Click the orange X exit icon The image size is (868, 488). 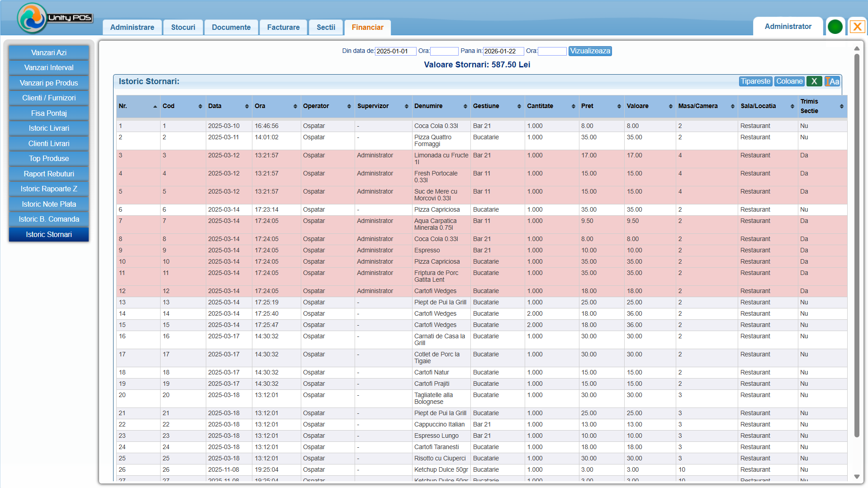pyautogui.click(x=857, y=27)
